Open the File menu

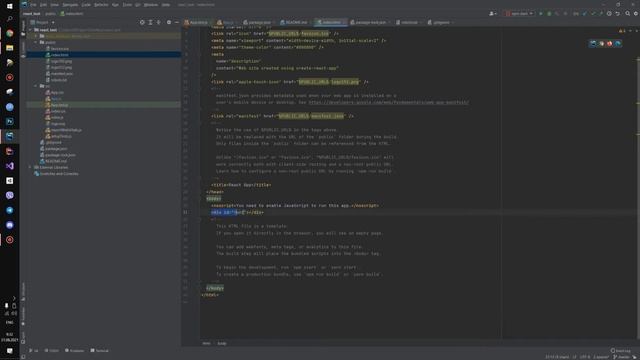click(x=33, y=4)
